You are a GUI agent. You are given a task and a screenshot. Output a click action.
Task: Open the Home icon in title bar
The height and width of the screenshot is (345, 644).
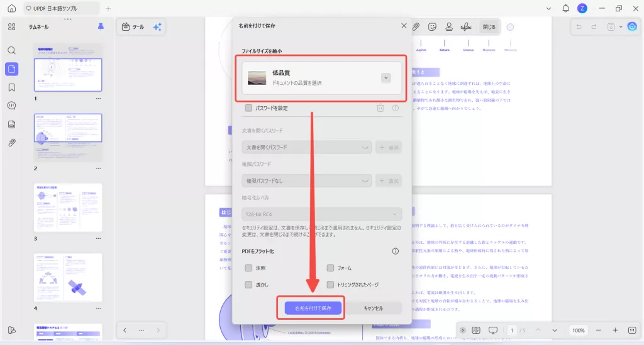pos(11,8)
